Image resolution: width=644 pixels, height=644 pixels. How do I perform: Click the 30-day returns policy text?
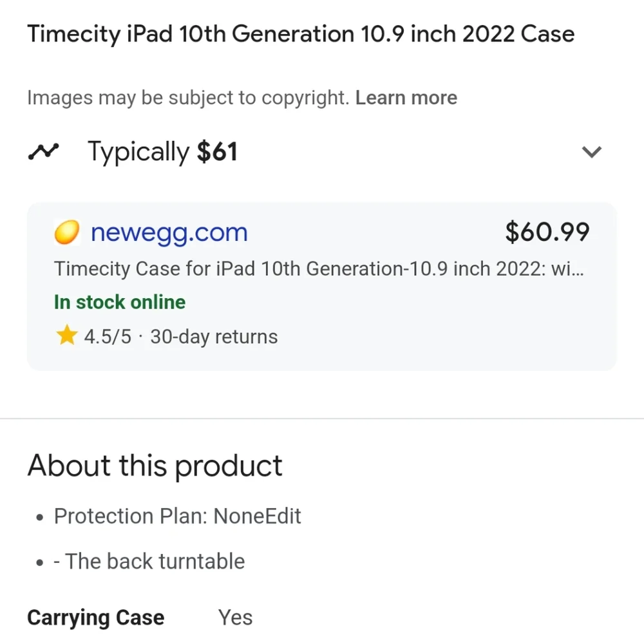(214, 337)
